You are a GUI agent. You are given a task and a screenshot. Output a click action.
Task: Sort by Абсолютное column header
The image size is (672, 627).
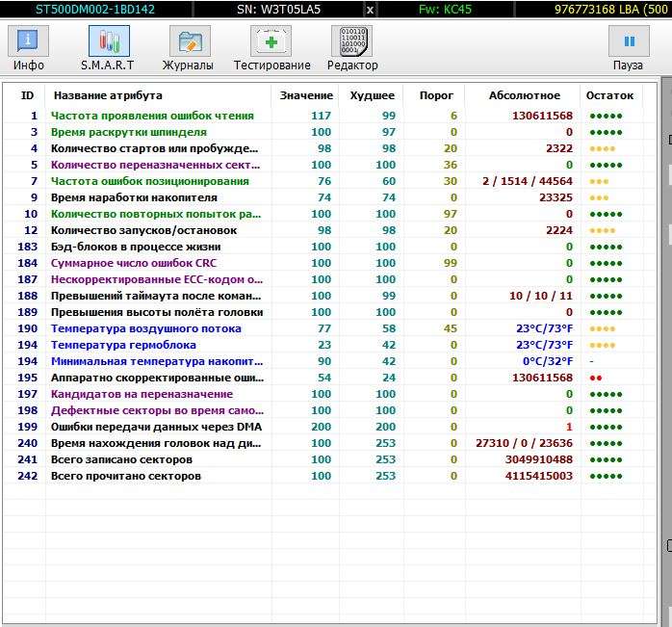click(x=525, y=95)
